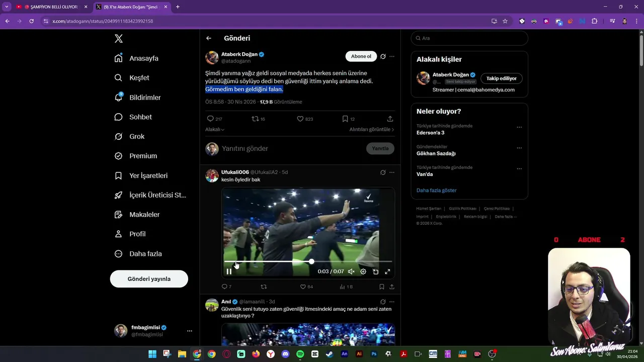
Task: Reload the page in the browser toolbar
Action: (31, 21)
